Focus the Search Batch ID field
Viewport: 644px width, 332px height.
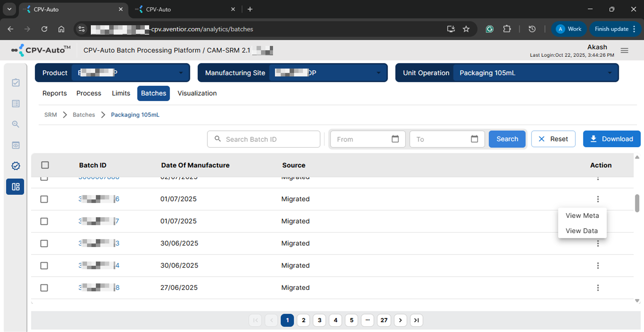(x=268, y=139)
